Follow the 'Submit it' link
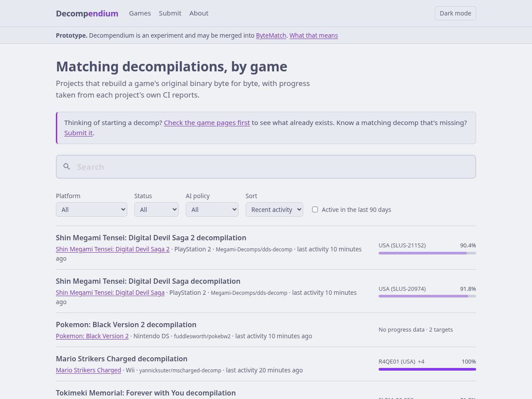This screenshot has width=532, height=399. point(78,133)
